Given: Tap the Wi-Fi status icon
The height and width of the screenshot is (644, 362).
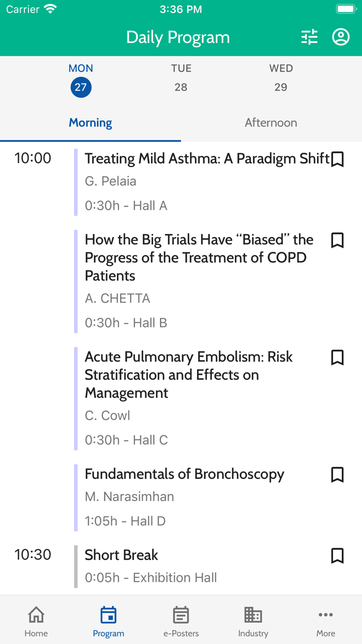Looking at the screenshot, I should tap(49, 8).
